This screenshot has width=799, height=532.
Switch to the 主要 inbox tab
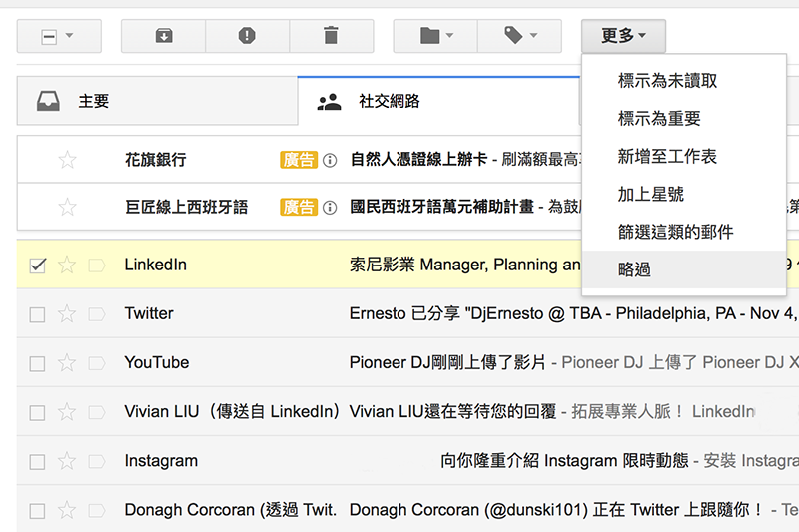[x=93, y=101]
